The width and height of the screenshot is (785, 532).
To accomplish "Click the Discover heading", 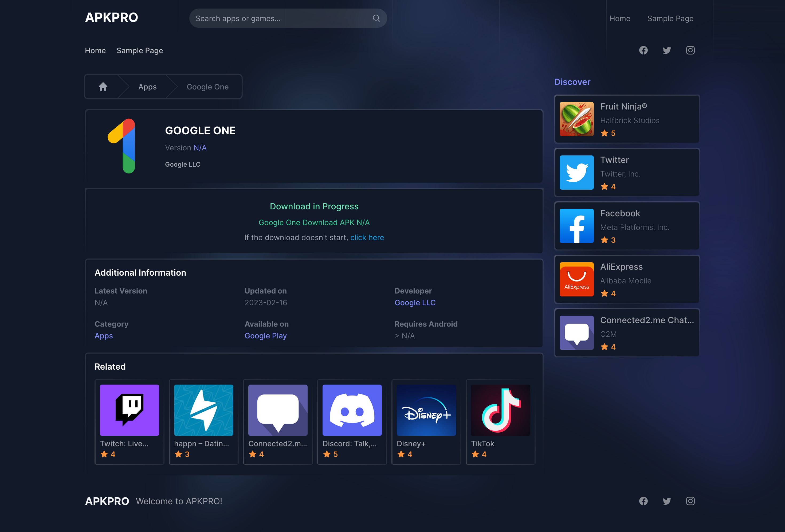I will [572, 82].
